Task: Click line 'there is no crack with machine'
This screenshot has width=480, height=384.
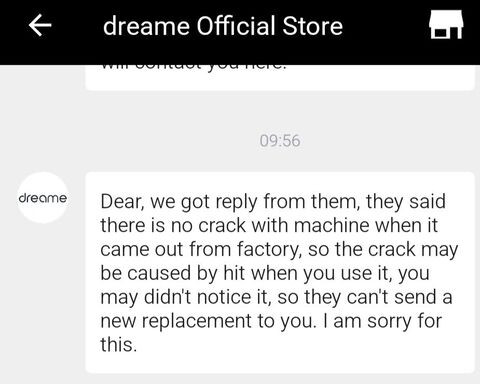Action: tap(269, 225)
